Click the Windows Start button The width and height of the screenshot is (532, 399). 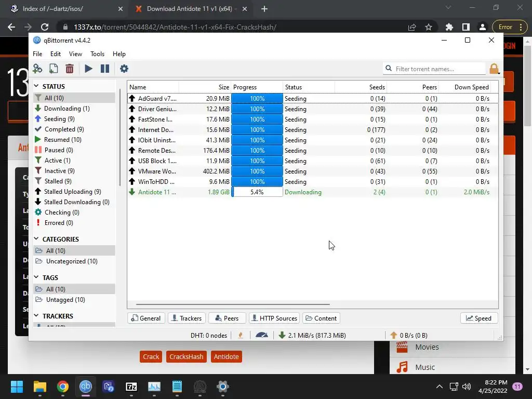(x=17, y=387)
